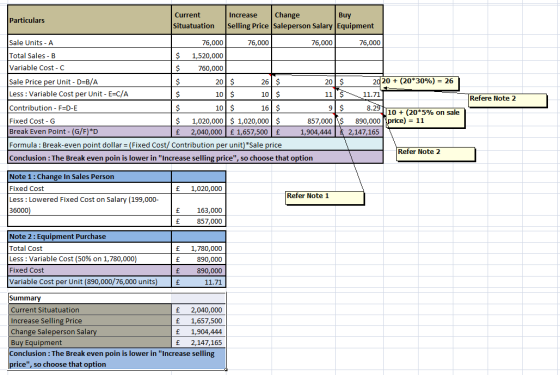
Task: Select 11.71 in the Note 2 table
Action: 199,282
